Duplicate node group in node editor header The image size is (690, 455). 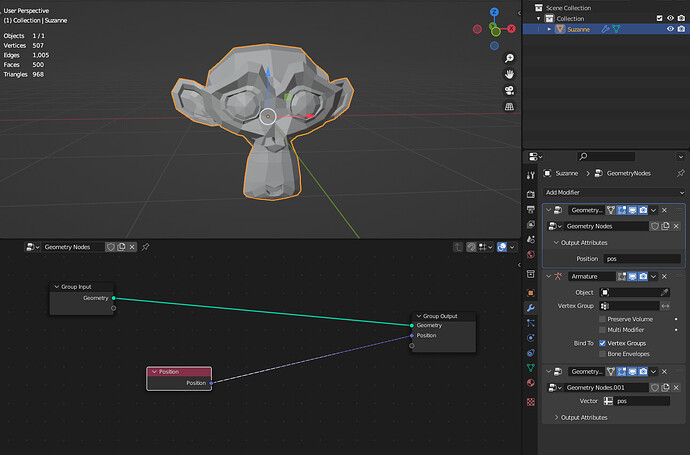[x=121, y=247]
